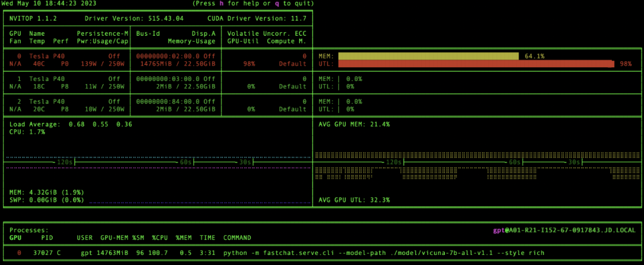Click the 'Memory-Usage' column header
644x265 pixels.
tap(191, 42)
